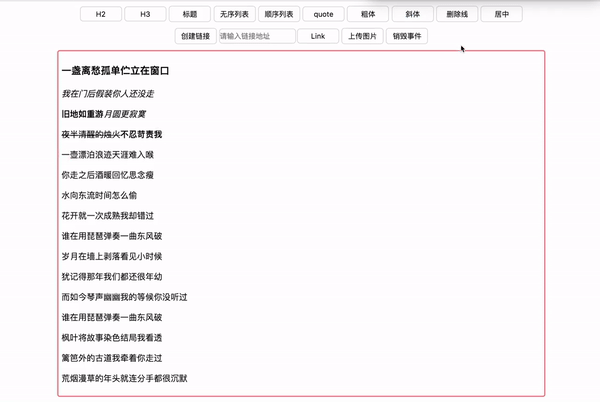Click the line 花开就一次成熟我却错过
The width and height of the screenshot is (600, 402).
(108, 216)
